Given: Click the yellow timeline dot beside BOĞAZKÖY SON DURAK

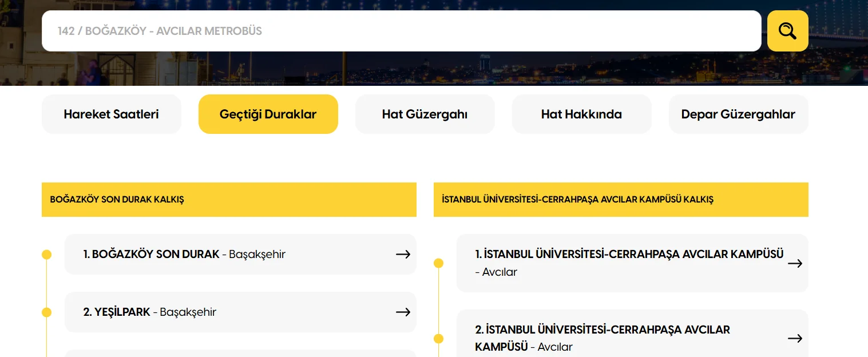Looking at the screenshot, I should click(46, 254).
